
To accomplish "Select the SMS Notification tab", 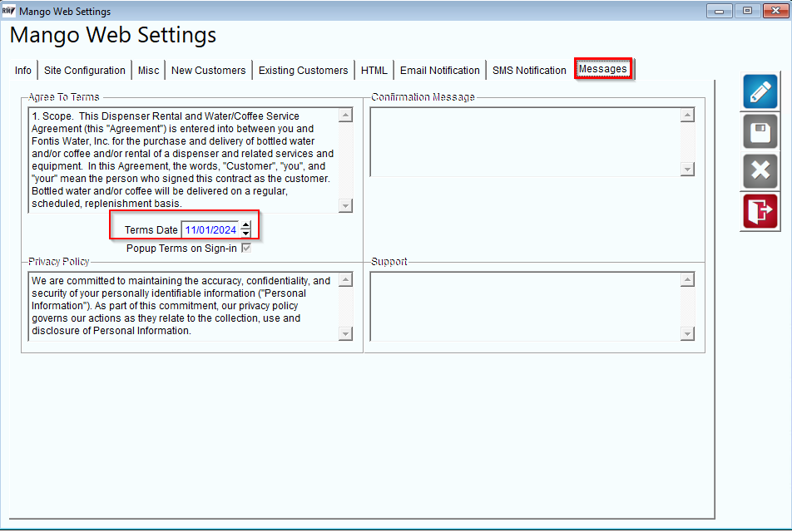I will coord(529,70).
